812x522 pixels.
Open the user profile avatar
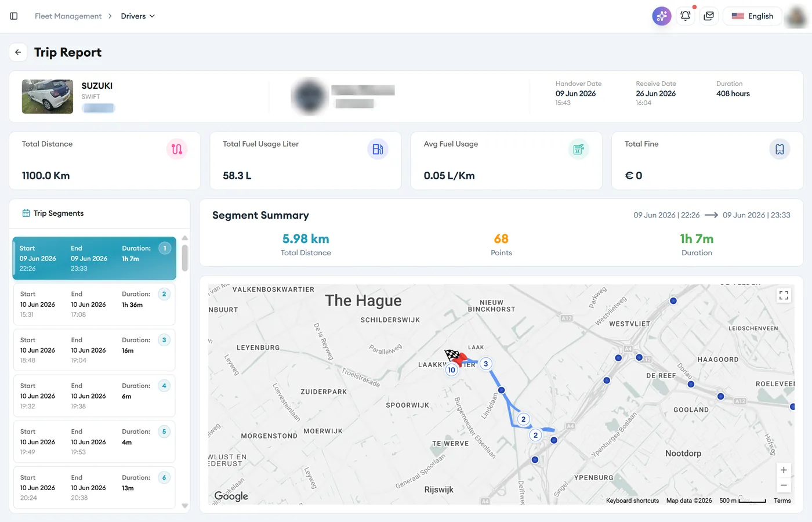[x=796, y=16]
